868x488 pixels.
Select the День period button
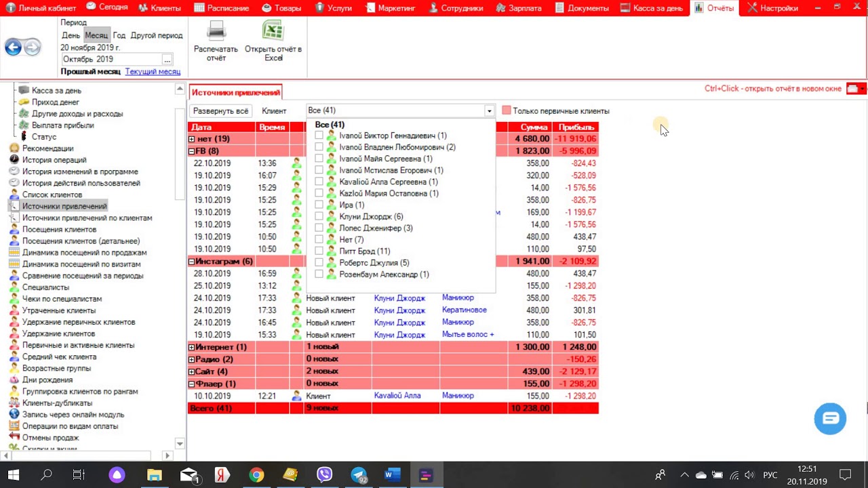pyautogui.click(x=71, y=35)
